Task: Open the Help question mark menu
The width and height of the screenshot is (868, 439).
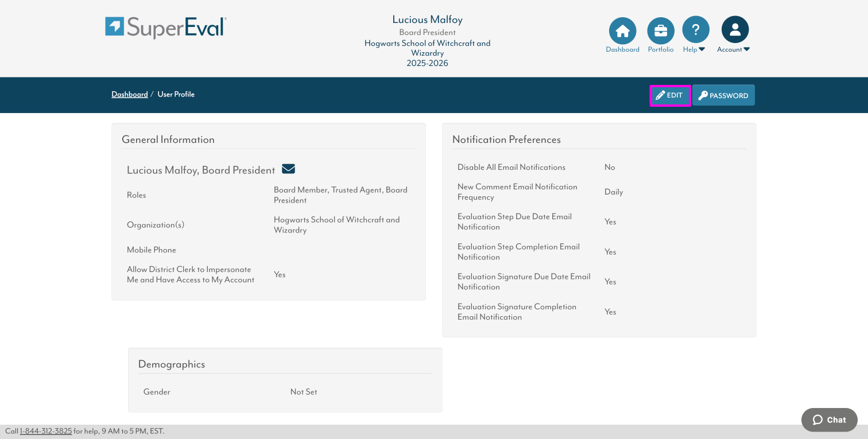Action: pyautogui.click(x=695, y=30)
